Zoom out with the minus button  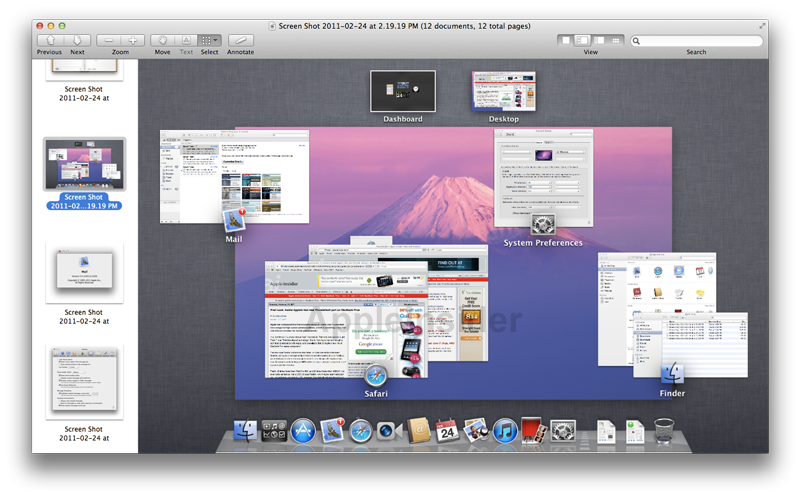[x=109, y=40]
